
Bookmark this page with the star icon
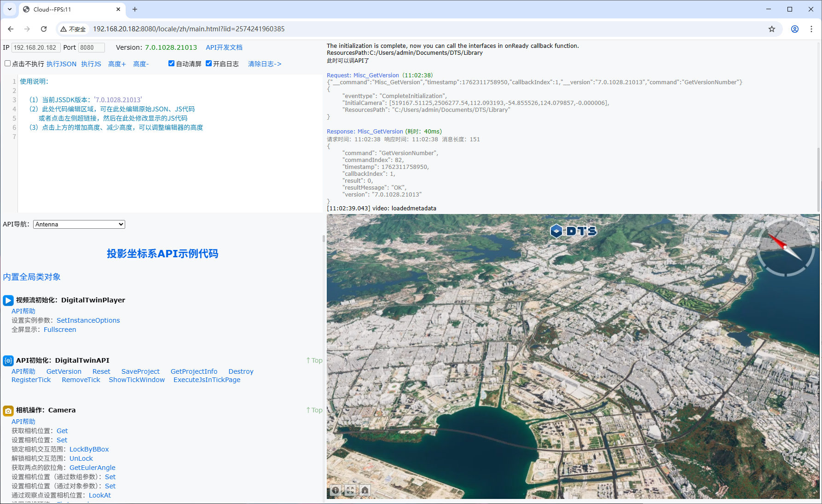click(772, 29)
